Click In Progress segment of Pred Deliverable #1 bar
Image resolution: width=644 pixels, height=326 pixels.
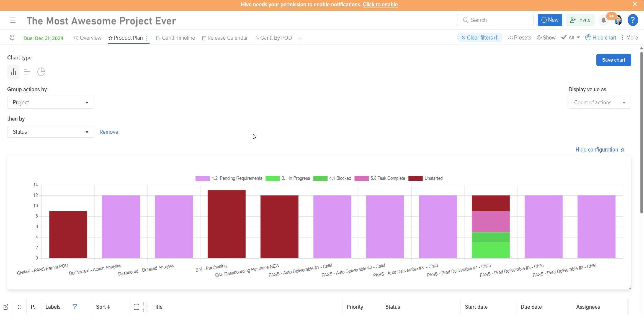click(491, 250)
